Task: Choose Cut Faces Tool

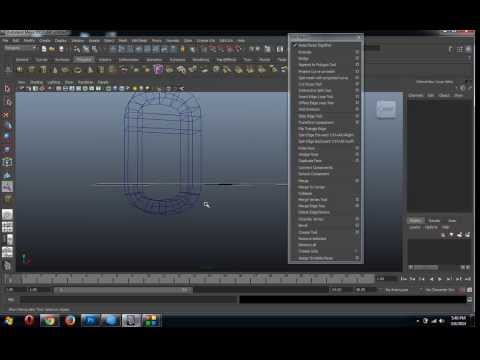Action: [310, 84]
